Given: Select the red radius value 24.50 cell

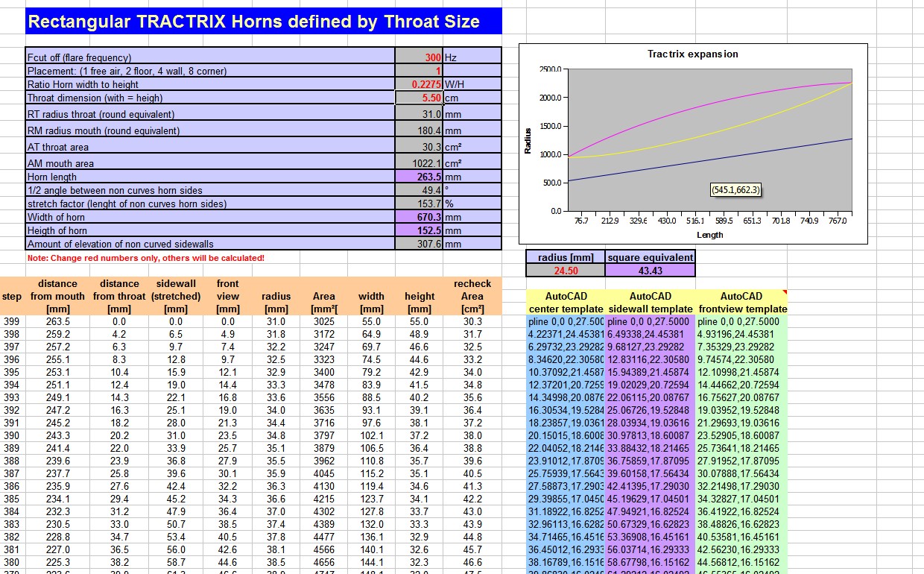Looking at the screenshot, I should tap(566, 271).
